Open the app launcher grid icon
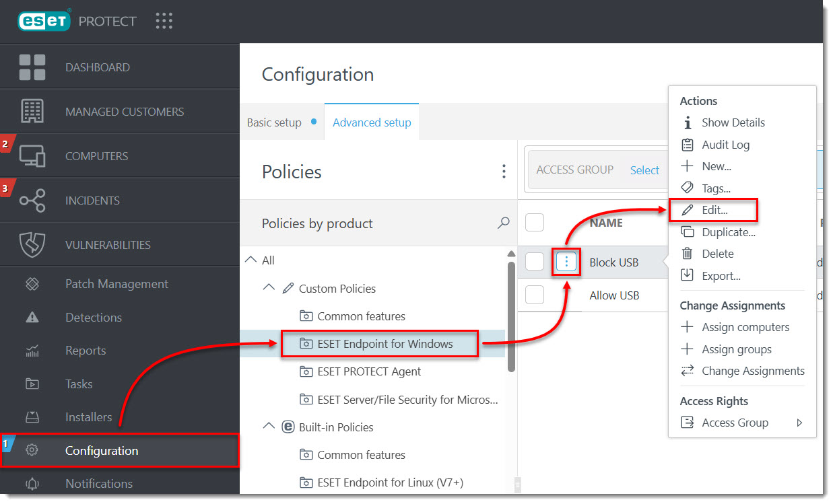 (164, 21)
